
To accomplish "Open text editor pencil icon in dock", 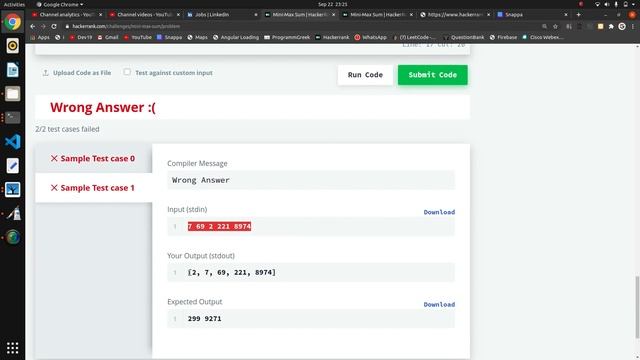I will 13,166.
